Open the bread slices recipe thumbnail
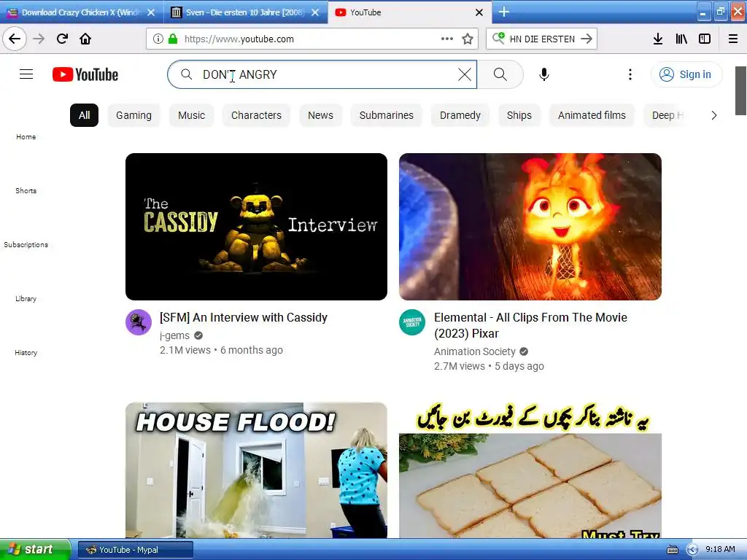Screen dimensions: 747x560 click(x=530, y=470)
